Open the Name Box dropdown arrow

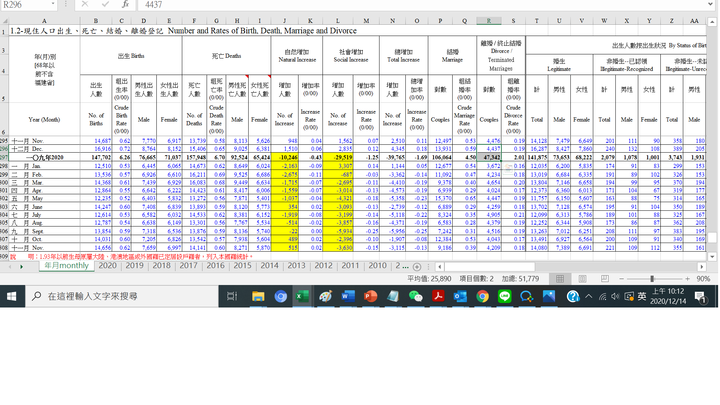coord(53,4)
